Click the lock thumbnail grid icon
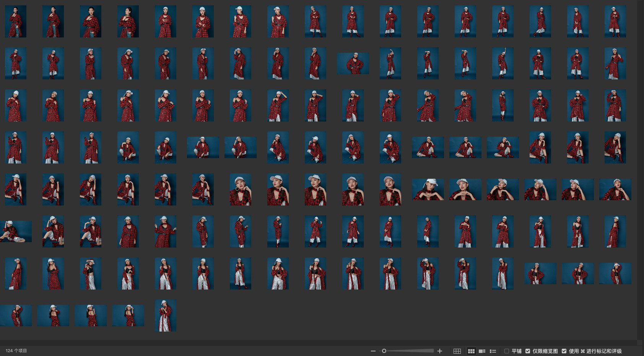Image resolution: width=644 pixels, height=356 pixels. click(457, 351)
